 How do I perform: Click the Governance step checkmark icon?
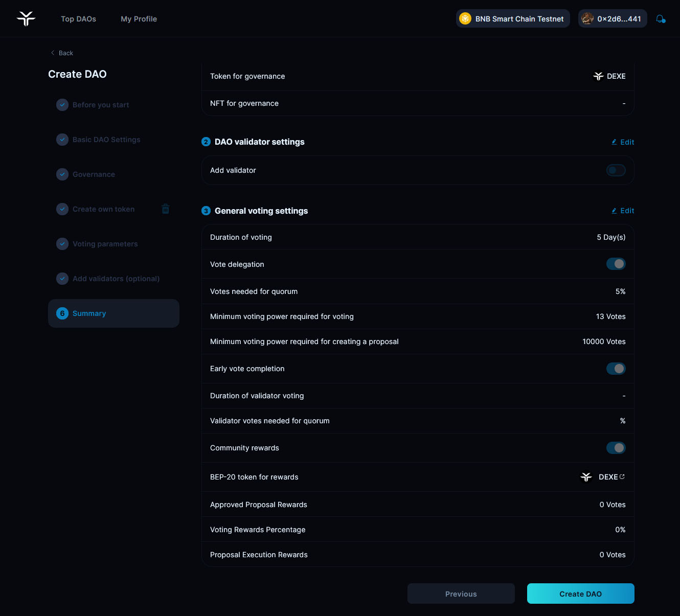coord(62,174)
